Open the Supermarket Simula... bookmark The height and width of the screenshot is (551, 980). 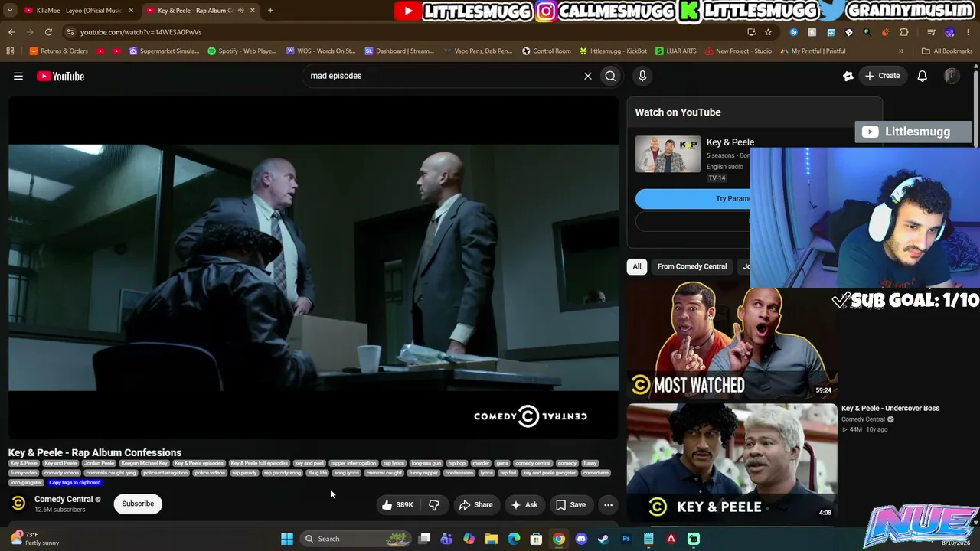(164, 51)
